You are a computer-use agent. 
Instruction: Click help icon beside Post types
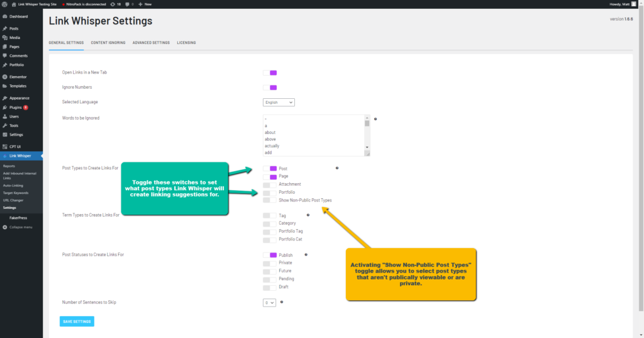pos(337,168)
